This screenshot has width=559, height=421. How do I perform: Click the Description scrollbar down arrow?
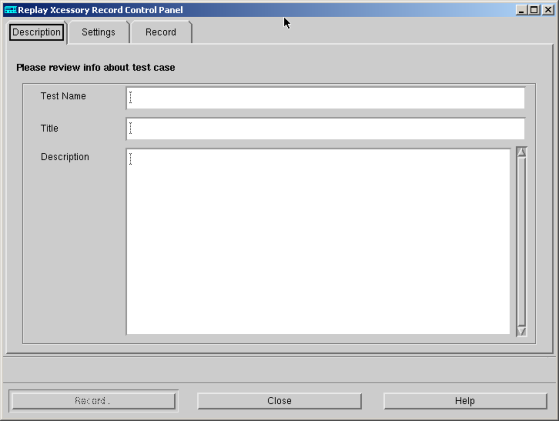[522, 332]
